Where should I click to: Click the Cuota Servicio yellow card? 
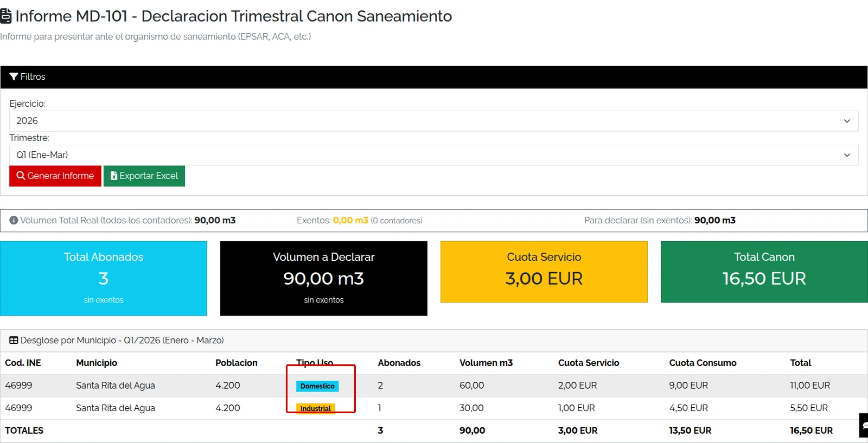coord(544,272)
